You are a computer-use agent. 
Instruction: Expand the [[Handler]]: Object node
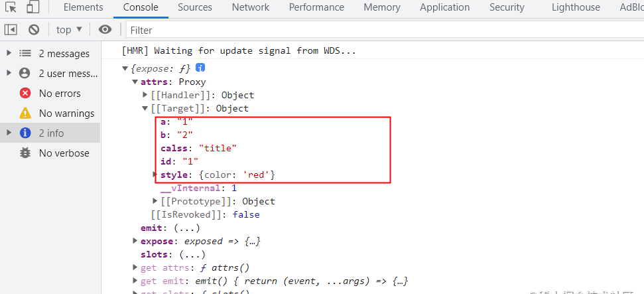145,95
